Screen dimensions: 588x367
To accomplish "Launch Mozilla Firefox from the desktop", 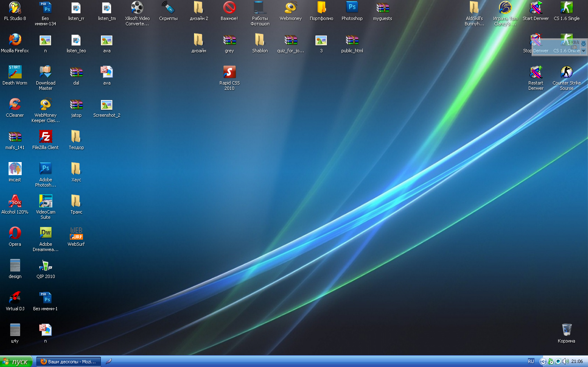I will click(15, 40).
